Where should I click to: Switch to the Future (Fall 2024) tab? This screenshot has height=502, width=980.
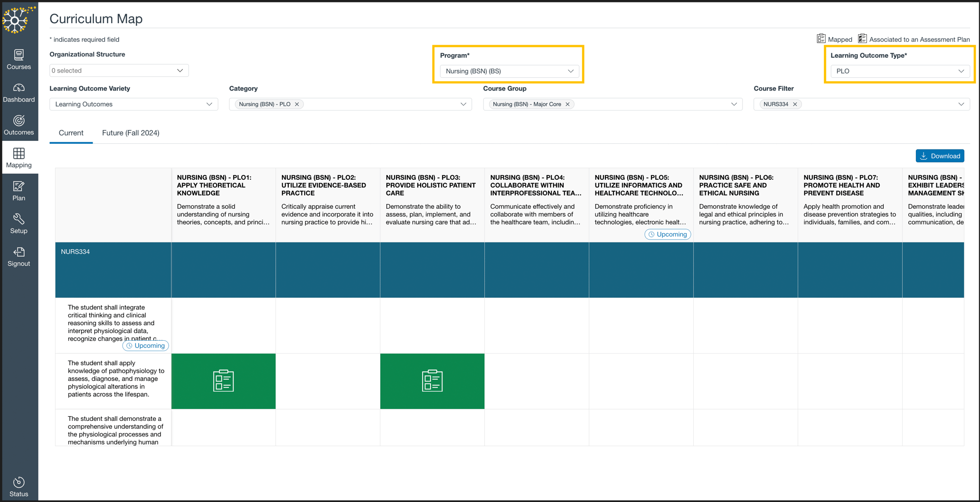point(131,133)
